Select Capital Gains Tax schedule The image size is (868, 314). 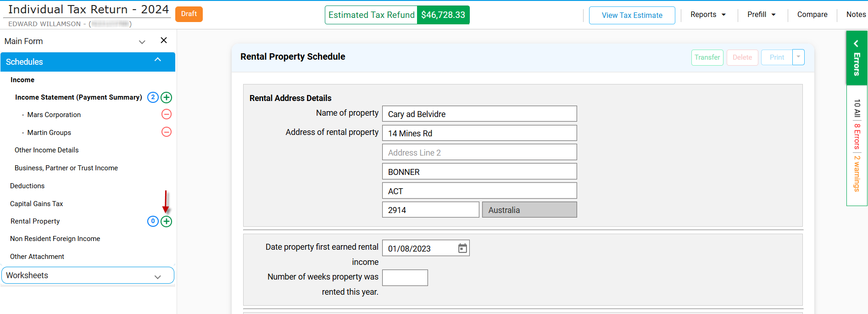click(x=37, y=204)
